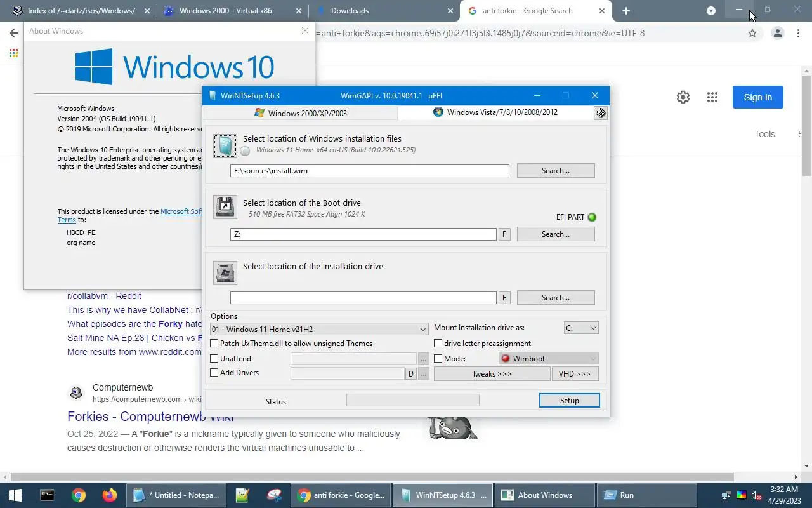Screen dimensions: 812x508
Task: Click the red Wimboot mode indicator
Action: pyautogui.click(x=506, y=358)
